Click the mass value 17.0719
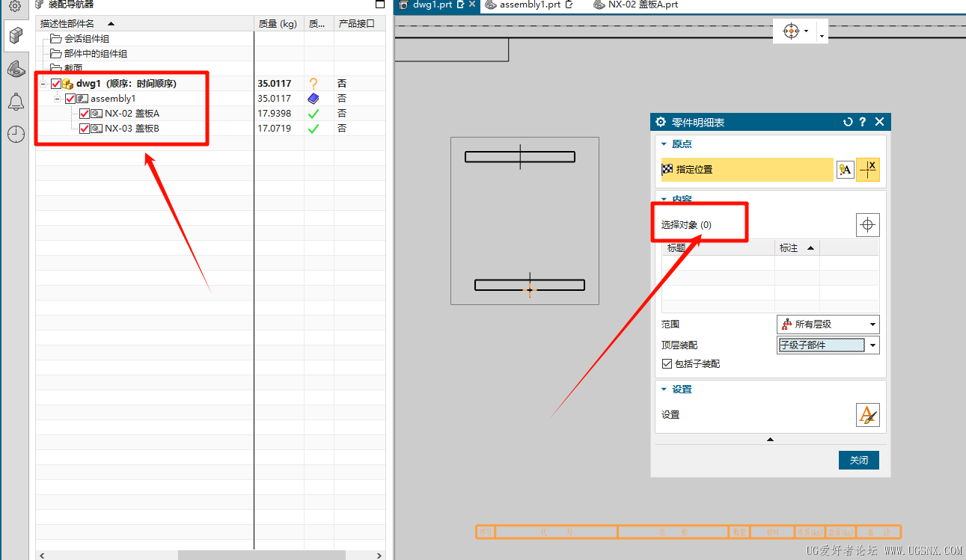966x560 pixels. pyautogui.click(x=275, y=129)
